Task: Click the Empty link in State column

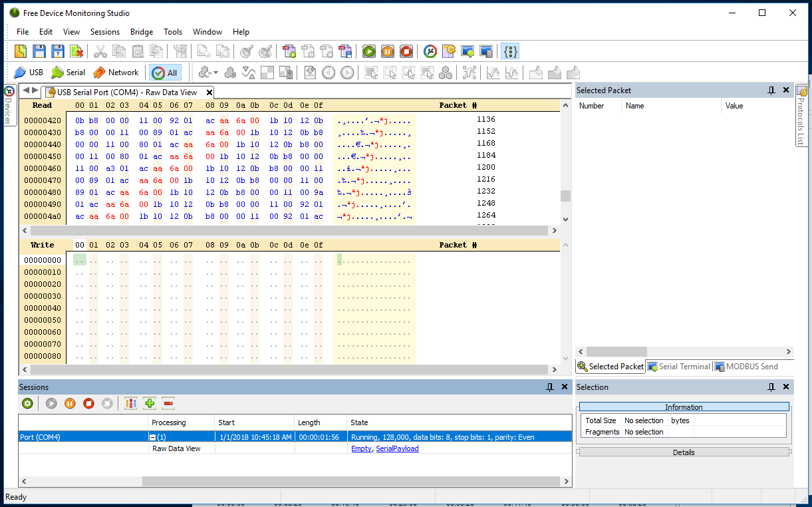Action: click(361, 448)
